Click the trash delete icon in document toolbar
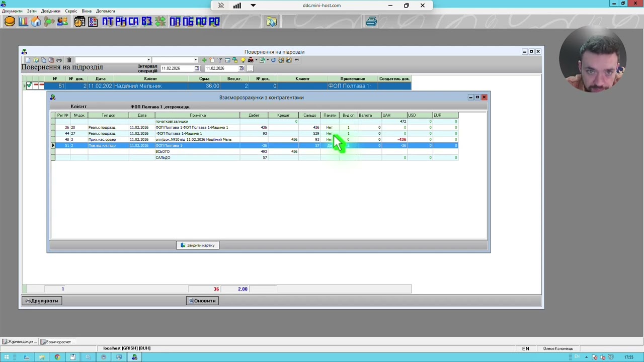This screenshot has height=362, width=644. click(x=69, y=60)
